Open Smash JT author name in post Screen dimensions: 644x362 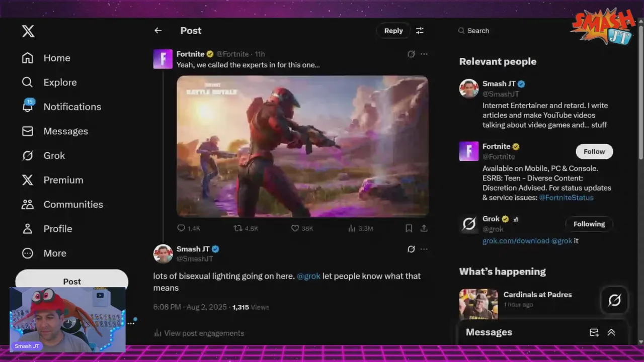(193, 249)
